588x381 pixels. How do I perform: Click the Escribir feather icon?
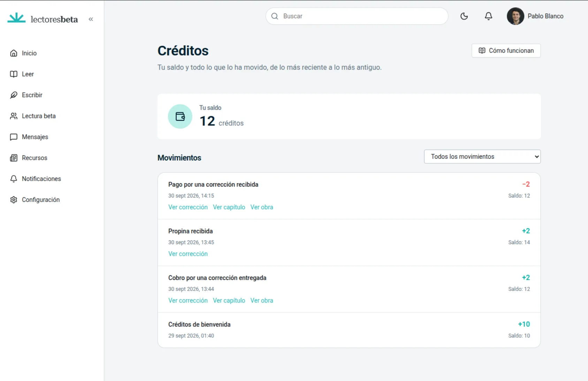[14, 95]
